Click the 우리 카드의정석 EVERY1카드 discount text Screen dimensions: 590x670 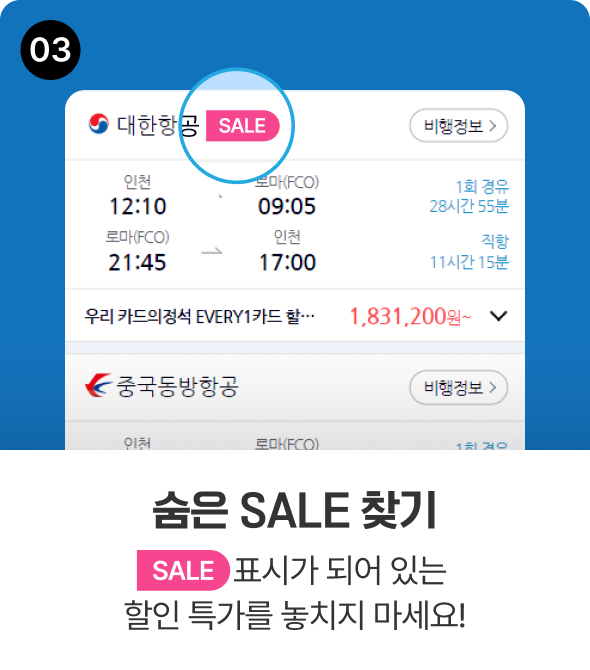[200, 317]
